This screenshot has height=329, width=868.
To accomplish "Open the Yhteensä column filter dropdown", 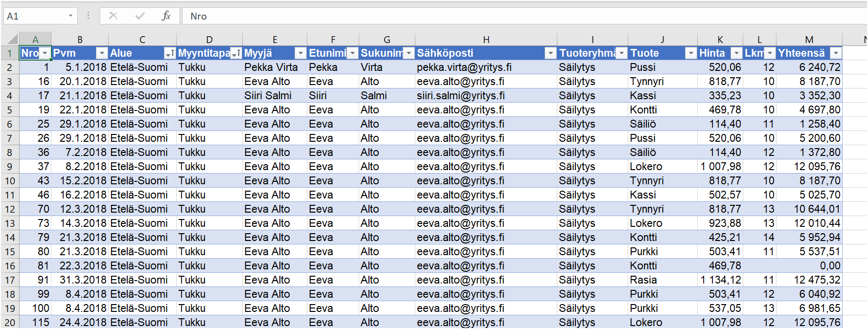I will (x=836, y=53).
